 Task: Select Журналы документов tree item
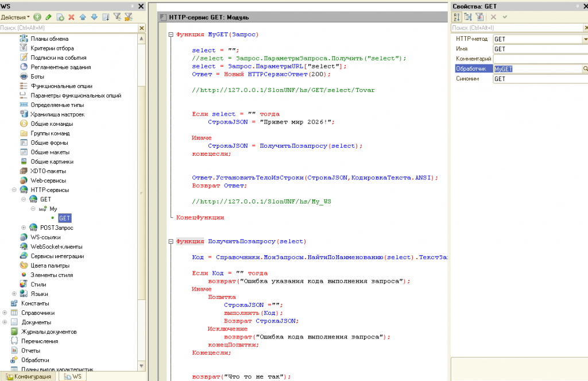[49, 332]
